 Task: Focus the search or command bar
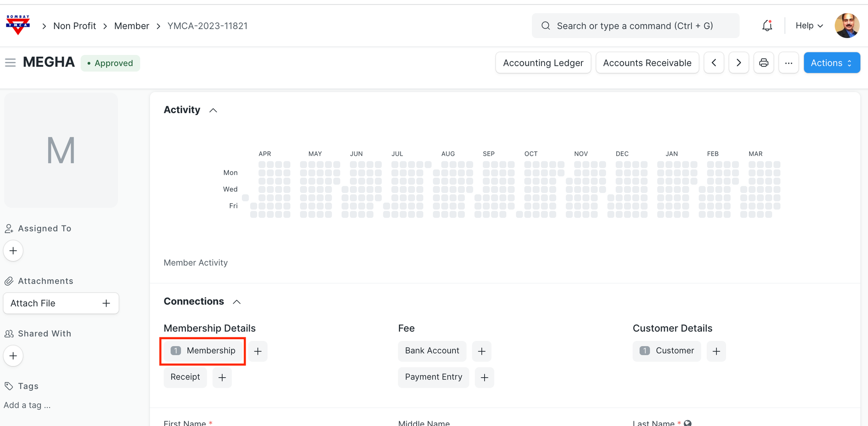[x=635, y=26]
